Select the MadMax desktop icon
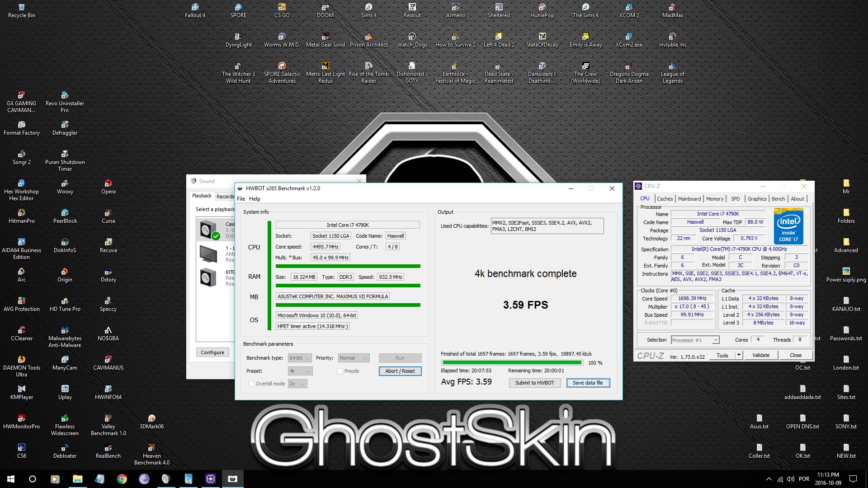868x488 pixels. (672, 10)
